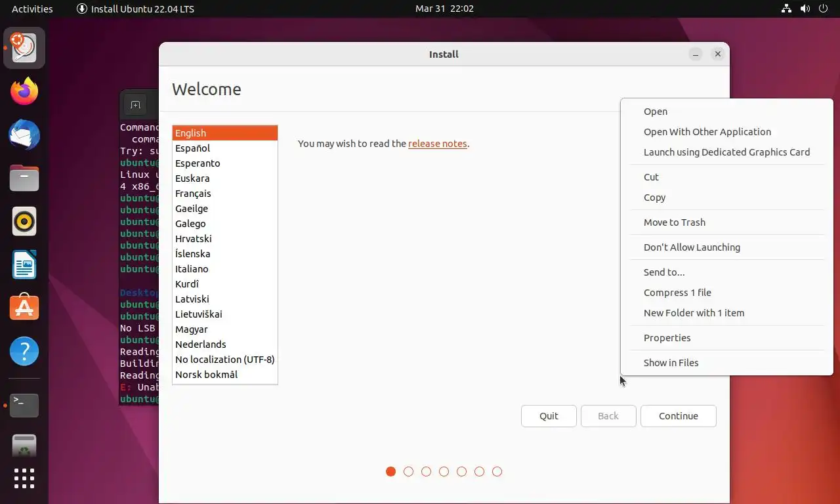This screenshot has height=504, width=840.
Task: Open Ubuntu Software from the dock
Action: 24,308
